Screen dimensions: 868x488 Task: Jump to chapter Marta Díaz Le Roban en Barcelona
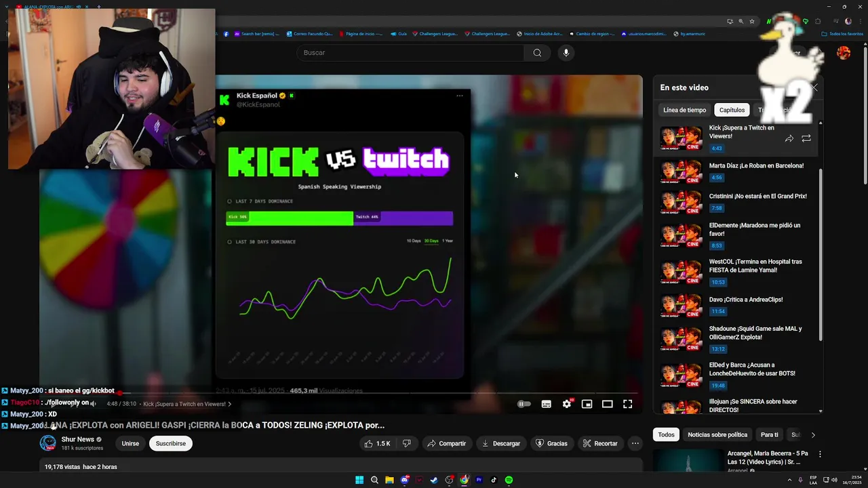click(736, 172)
